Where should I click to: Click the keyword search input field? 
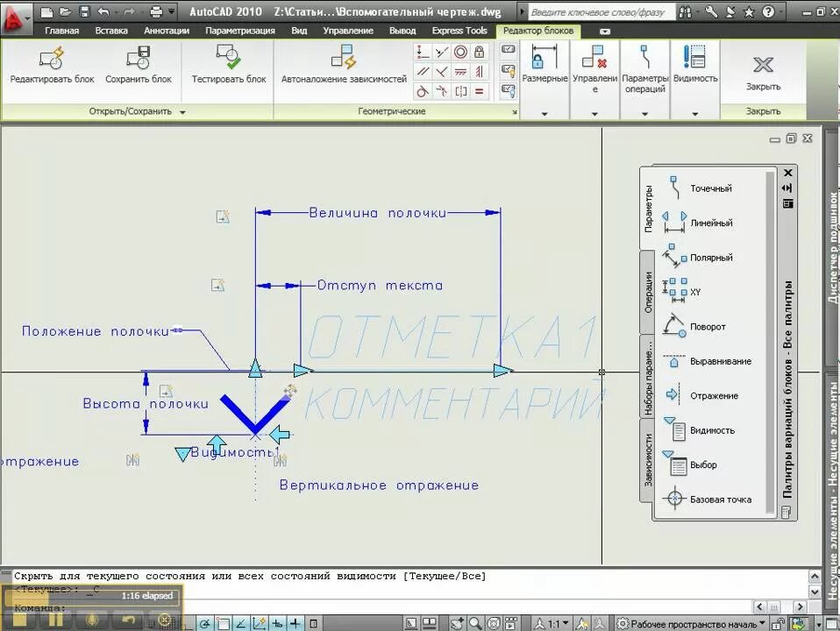click(x=602, y=11)
